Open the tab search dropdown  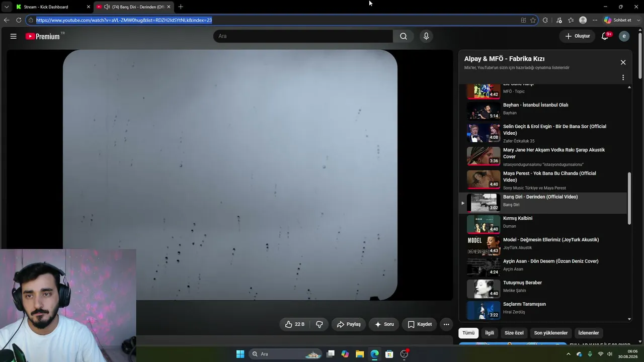pos(7,7)
